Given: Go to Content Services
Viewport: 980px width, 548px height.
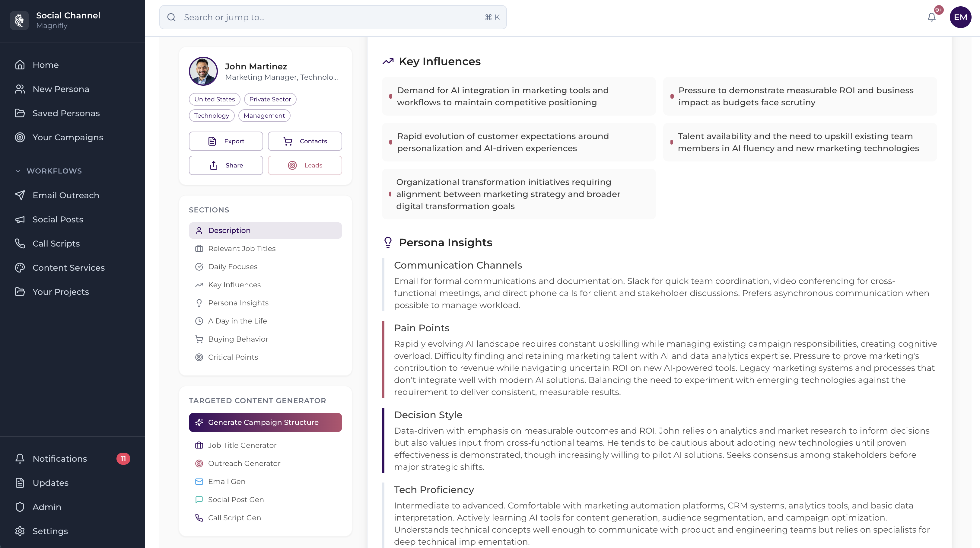Looking at the screenshot, I should [68, 268].
